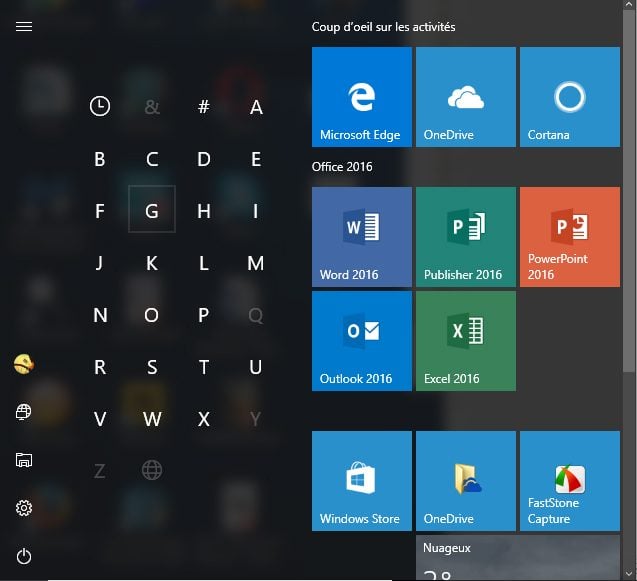Open File Explorer from sidebar
The height and width of the screenshot is (581, 637).
click(x=24, y=460)
